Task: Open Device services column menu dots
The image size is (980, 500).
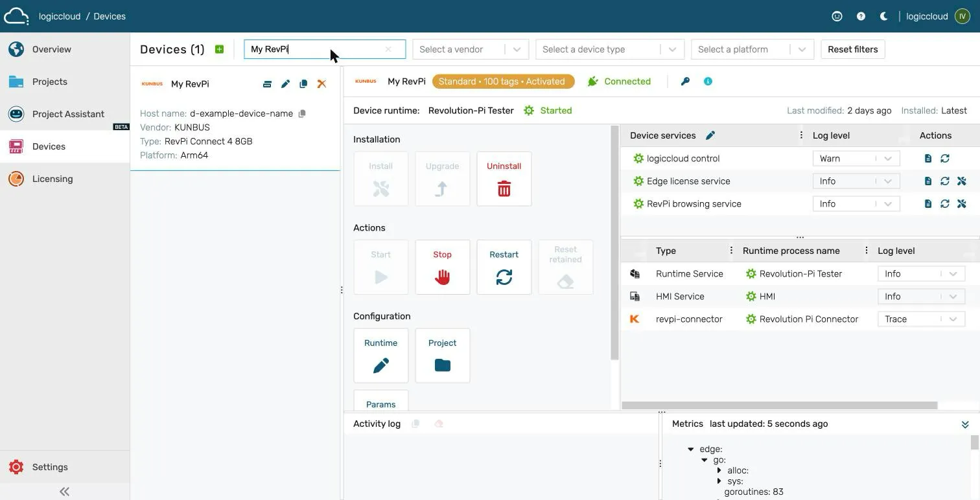Action: click(x=801, y=135)
